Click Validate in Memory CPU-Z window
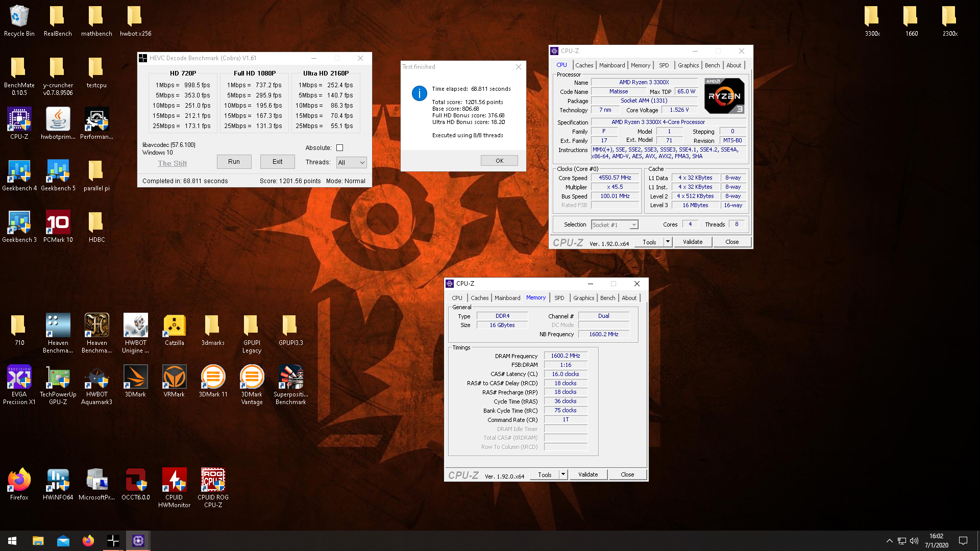The image size is (980, 551). pos(588,474)
